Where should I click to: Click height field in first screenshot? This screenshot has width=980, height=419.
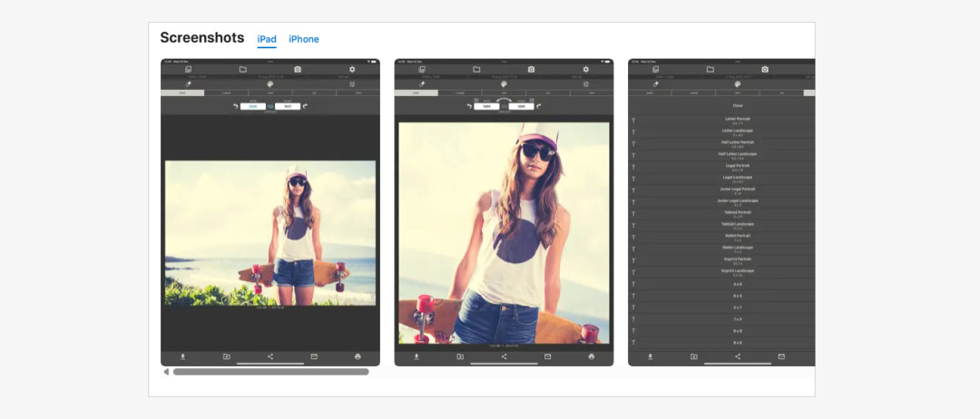[x=288, y=106]
